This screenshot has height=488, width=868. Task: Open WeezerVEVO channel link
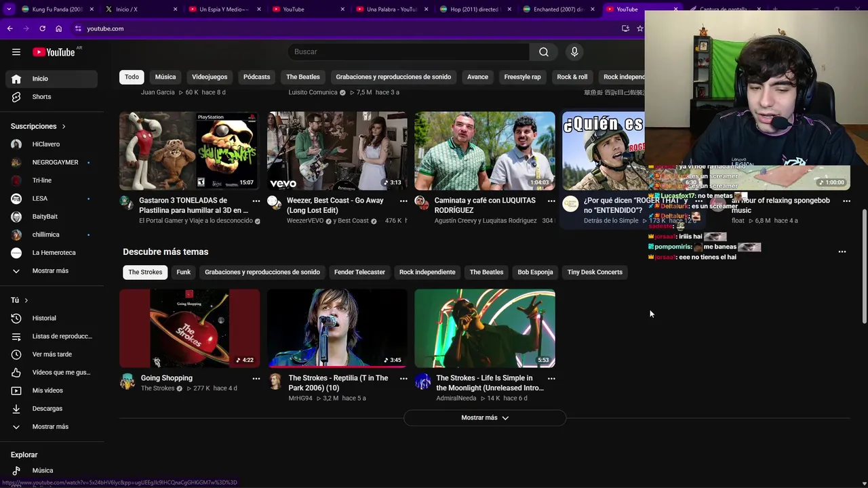click(x=306, y=221)
